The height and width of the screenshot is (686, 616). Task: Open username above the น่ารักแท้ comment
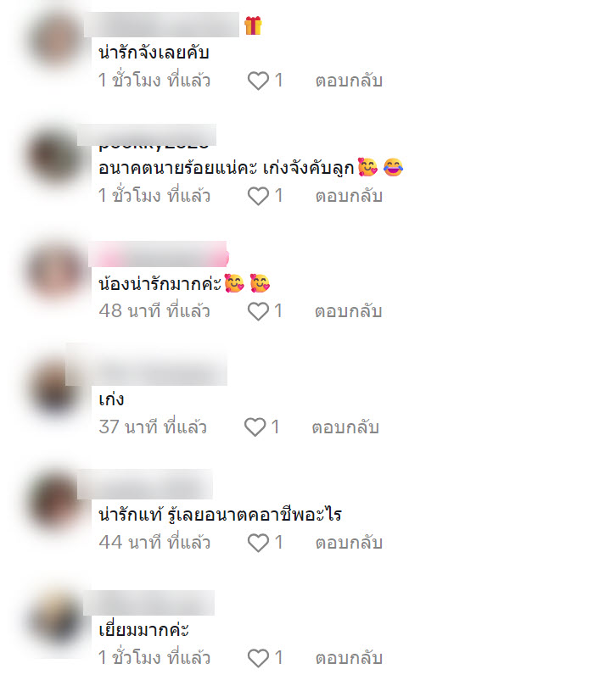click(145, 484)
